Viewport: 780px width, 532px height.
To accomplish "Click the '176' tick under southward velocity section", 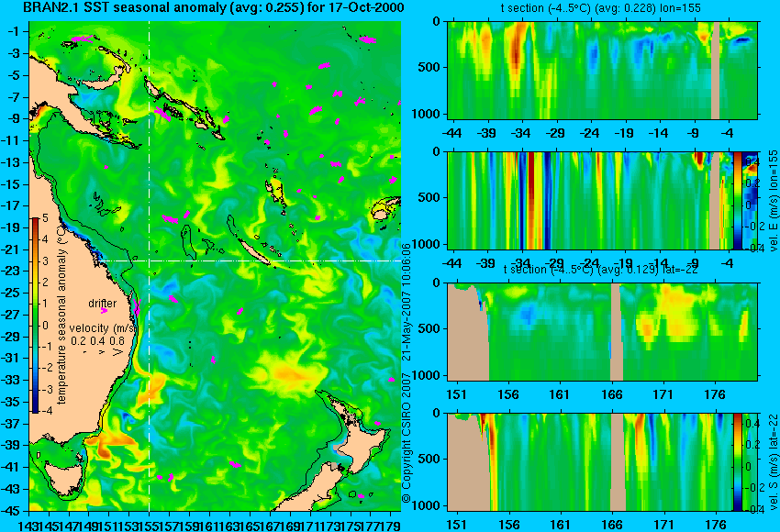I will pyautogui.click(x=716, y=525).
